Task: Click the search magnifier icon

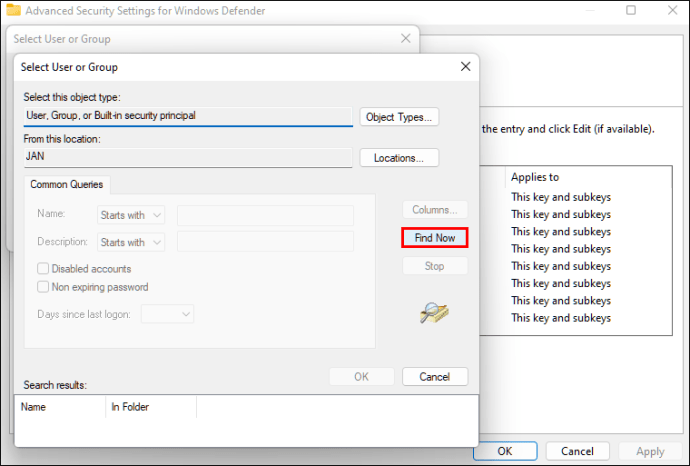Action: pyautogui.click(x=434, y=313)
